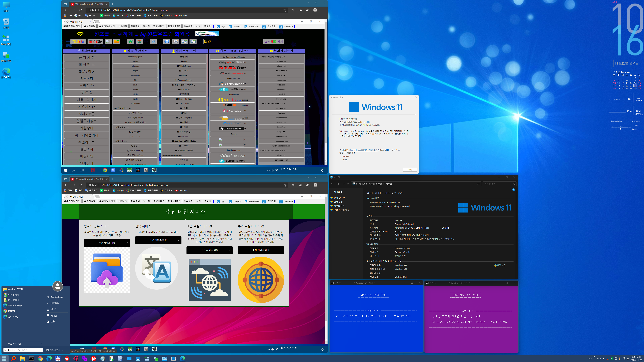Open the Papago bookmark in the bottom Edge window

pos(118,190)
